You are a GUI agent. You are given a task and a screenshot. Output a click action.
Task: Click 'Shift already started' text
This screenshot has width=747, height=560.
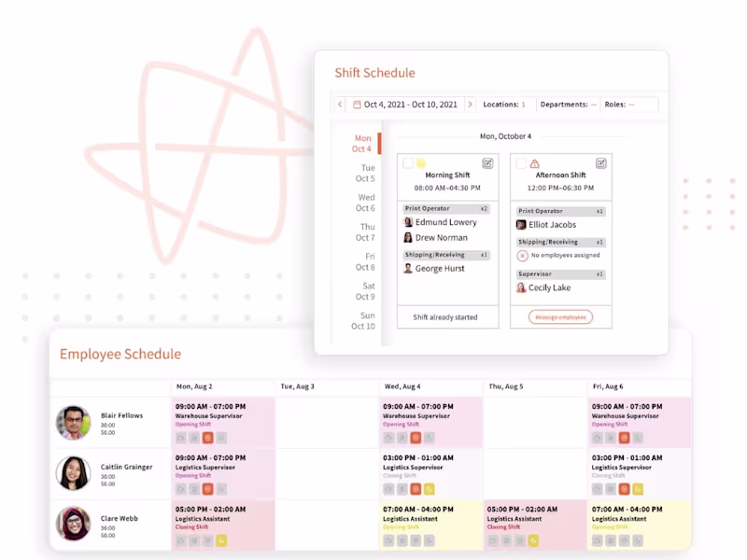pos(445,317)
